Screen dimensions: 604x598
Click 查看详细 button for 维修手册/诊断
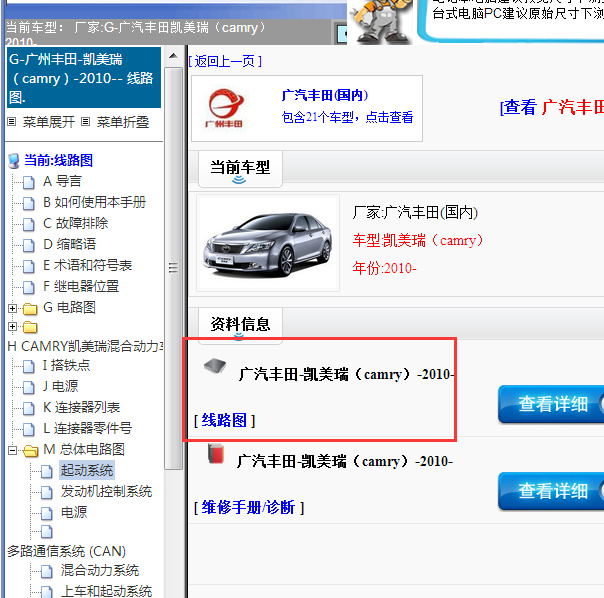551,491
